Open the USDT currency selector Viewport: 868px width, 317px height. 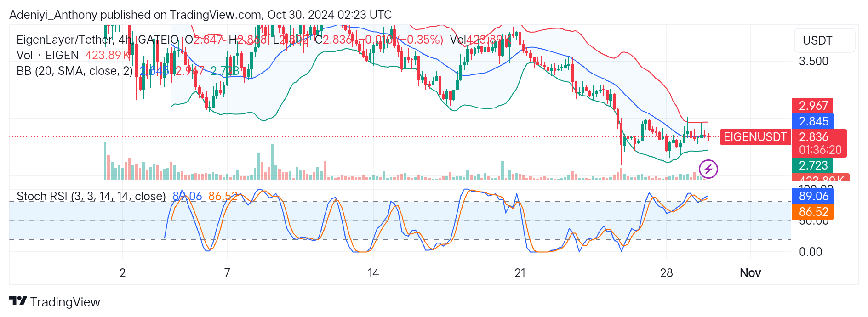coord(824,40)
